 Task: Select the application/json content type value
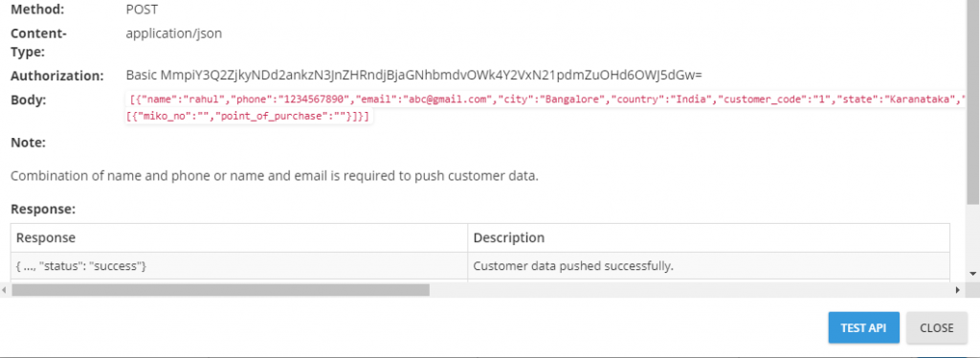point(174,34)
